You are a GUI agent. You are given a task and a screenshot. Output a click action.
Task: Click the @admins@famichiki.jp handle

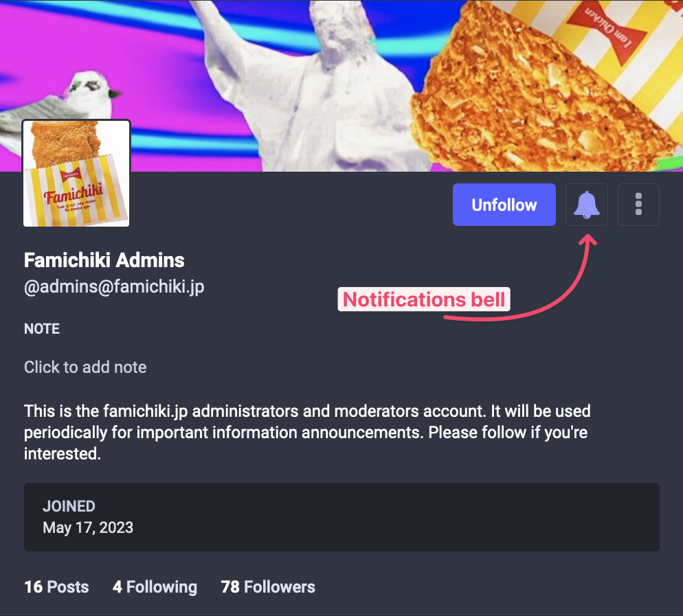pyautogui.click(x=114, y=286)
